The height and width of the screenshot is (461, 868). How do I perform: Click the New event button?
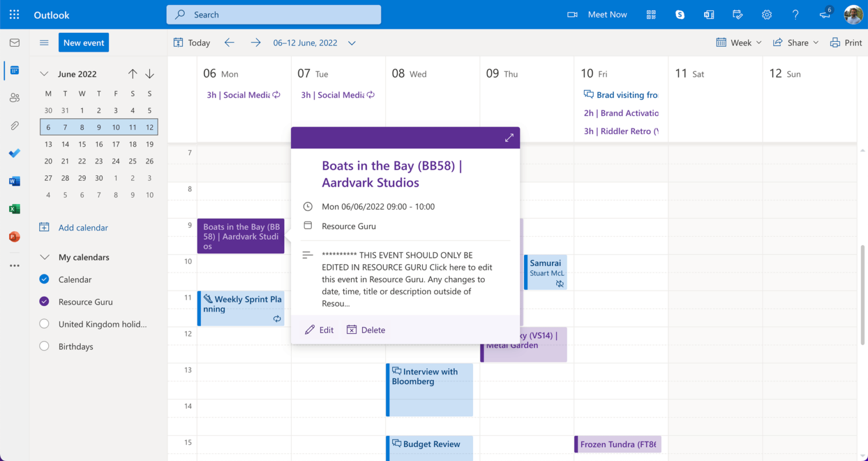pyautogui.click(x=84, y=43)
